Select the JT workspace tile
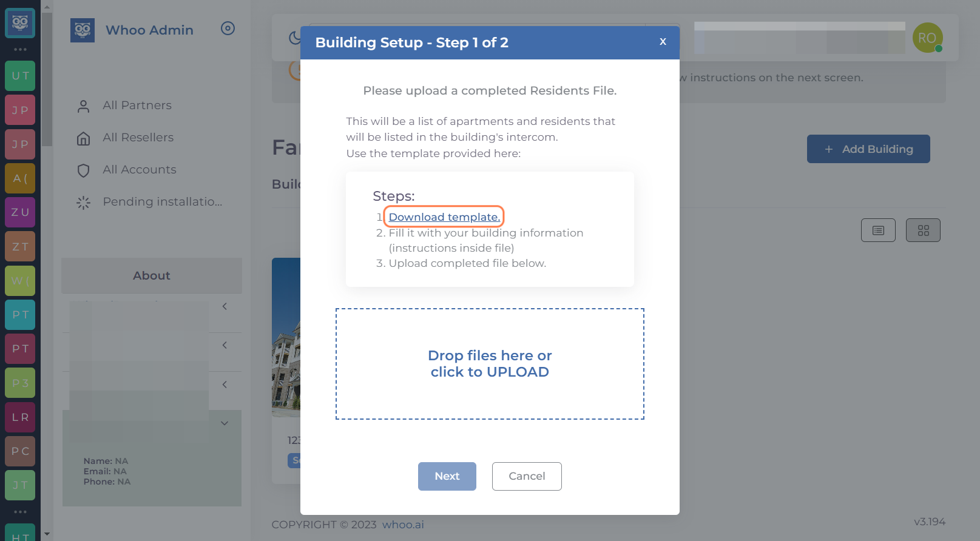The image size is (980, 541). tap(20, 485)
